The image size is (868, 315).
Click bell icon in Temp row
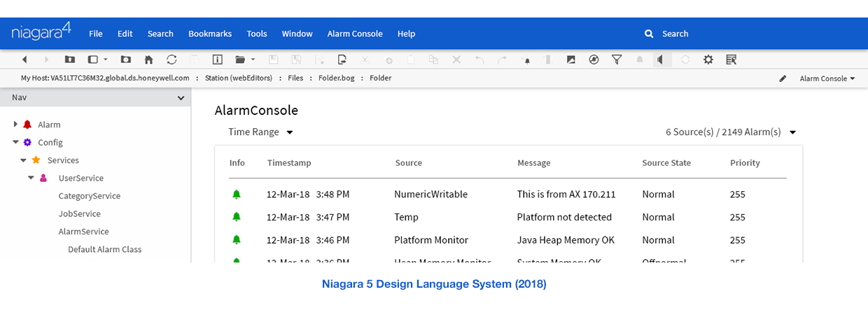[237, 217]
